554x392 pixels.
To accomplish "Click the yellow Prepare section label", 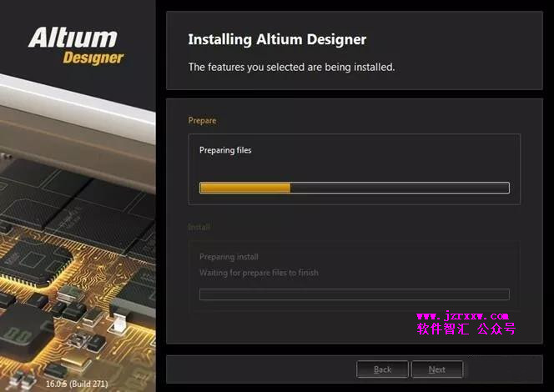I will [x=202, y=121].
